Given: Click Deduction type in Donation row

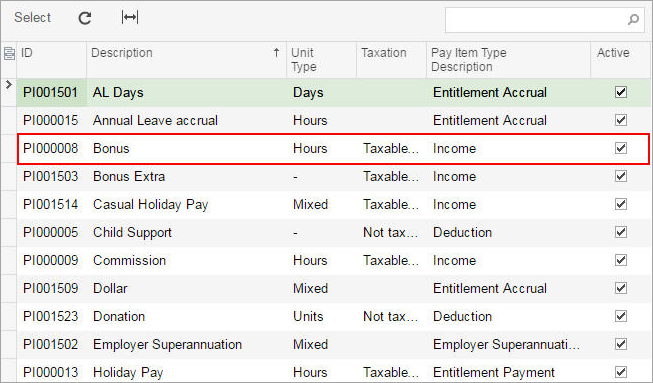Looking at the screenshot, I should point(463,316).
